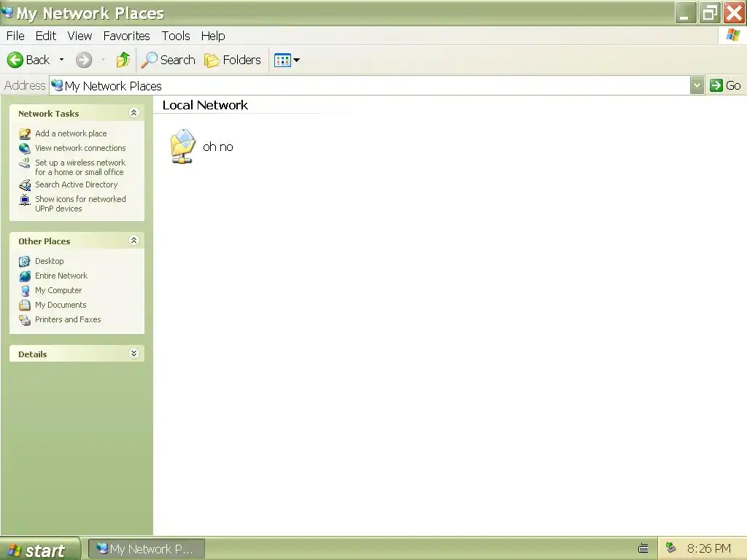Open Set up a wireless network link
The image size is (747, 560).
(80, 167)
